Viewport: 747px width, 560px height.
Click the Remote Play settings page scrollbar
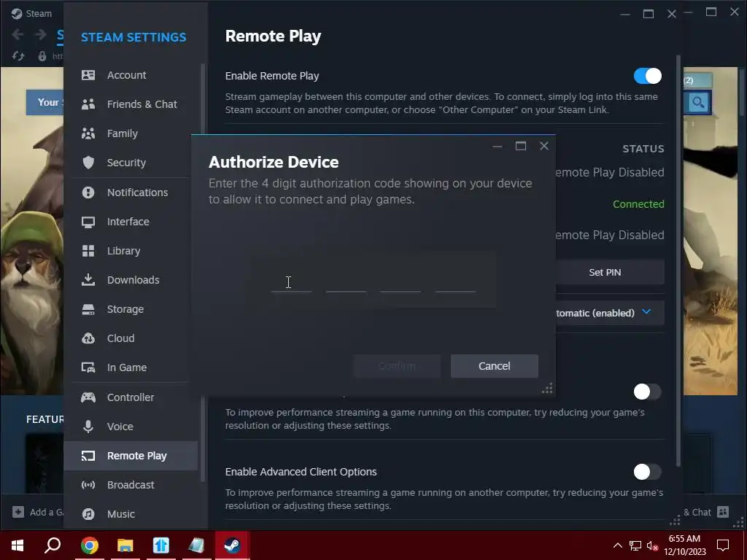679,260
